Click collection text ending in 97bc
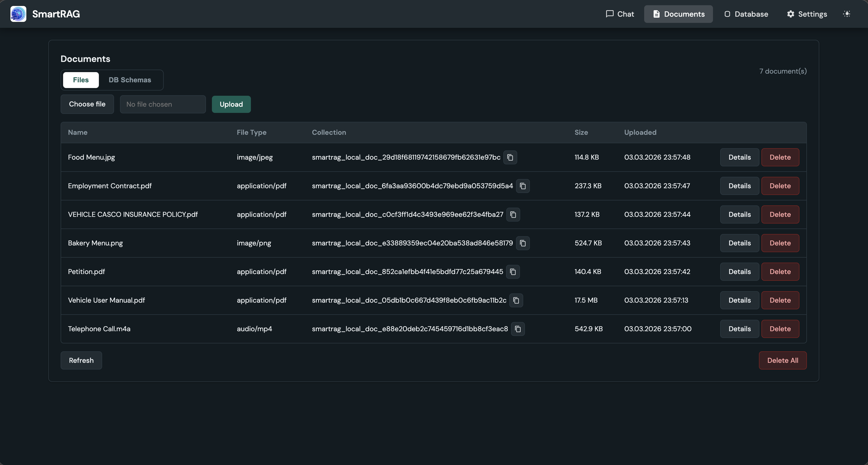868x465 pixels. point(406,157)
